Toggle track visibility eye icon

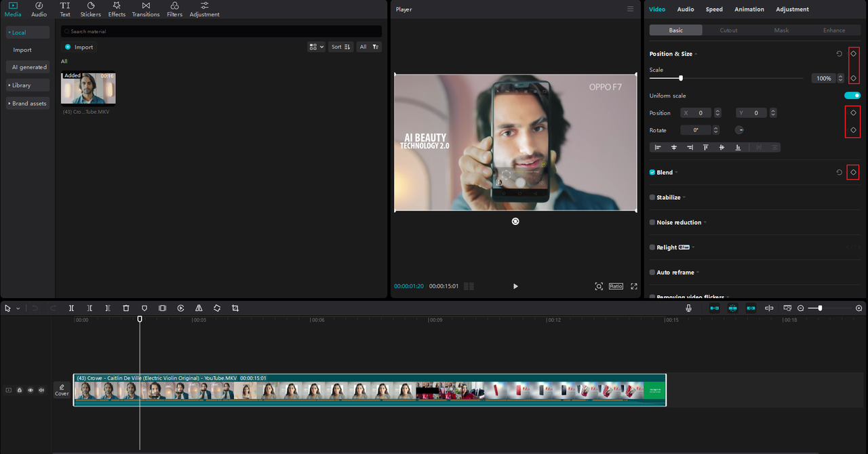coord(31,390)
